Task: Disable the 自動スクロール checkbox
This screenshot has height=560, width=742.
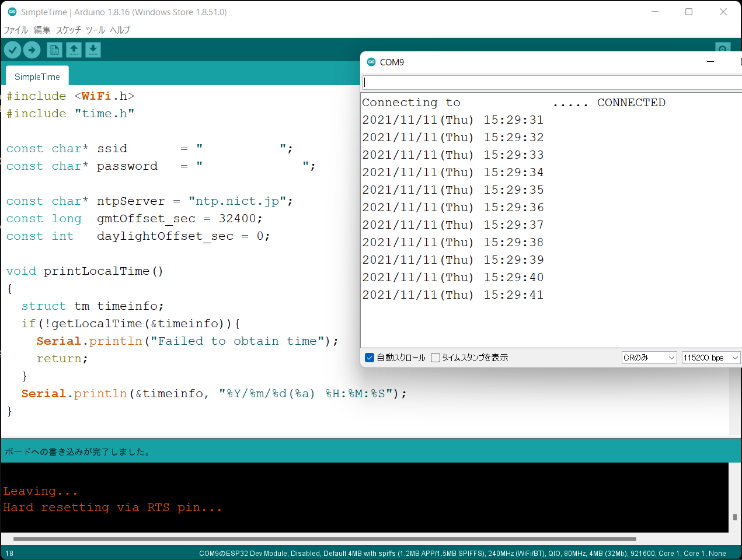Action: 370,358
